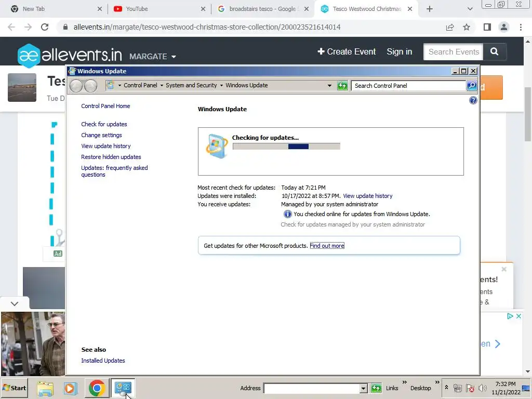Open Installed Updates link
The image size is (532, 399).
pos(103,361)
